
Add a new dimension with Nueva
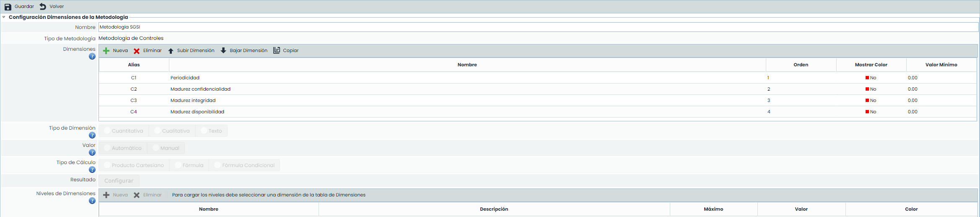tap(106, 51)
